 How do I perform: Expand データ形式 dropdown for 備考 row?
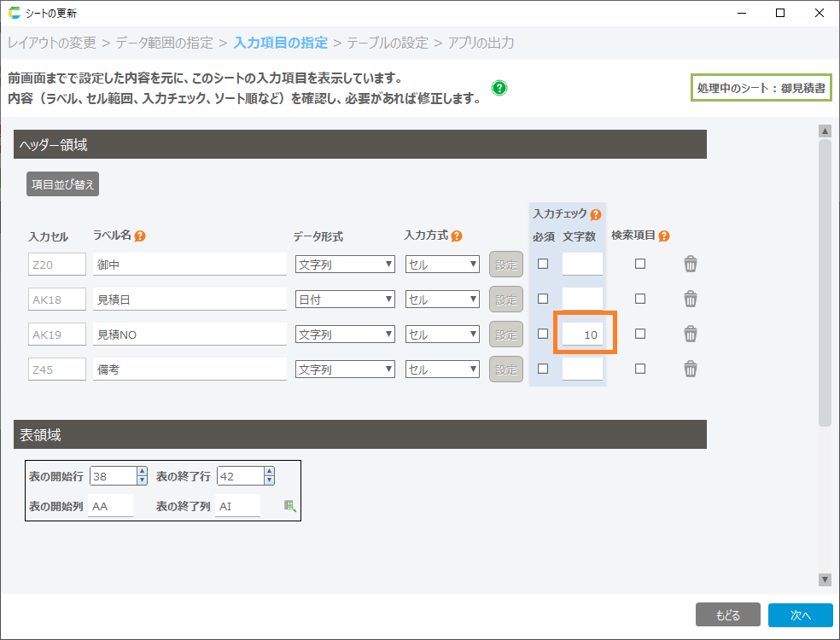pos(345,369)
